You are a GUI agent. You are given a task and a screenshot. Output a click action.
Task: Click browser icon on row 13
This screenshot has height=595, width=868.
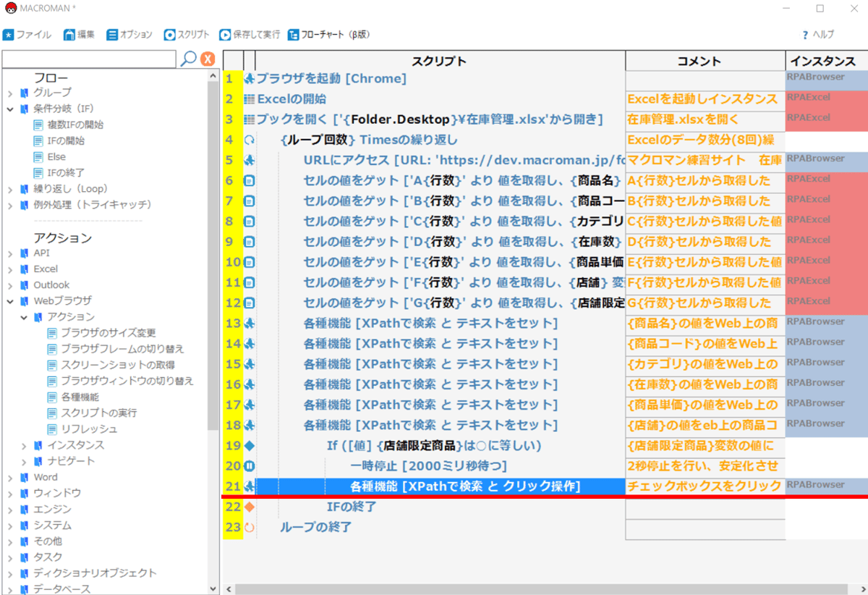(250, 323)
